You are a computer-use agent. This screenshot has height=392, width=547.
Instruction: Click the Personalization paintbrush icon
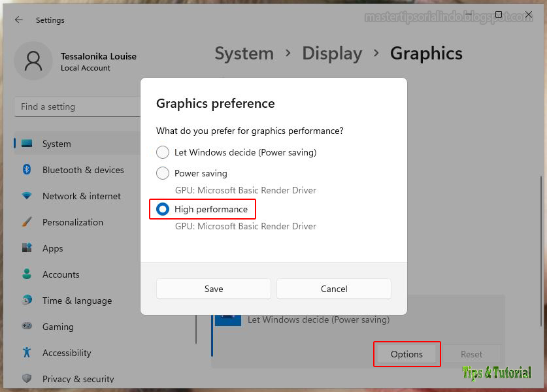click(27, 222)
